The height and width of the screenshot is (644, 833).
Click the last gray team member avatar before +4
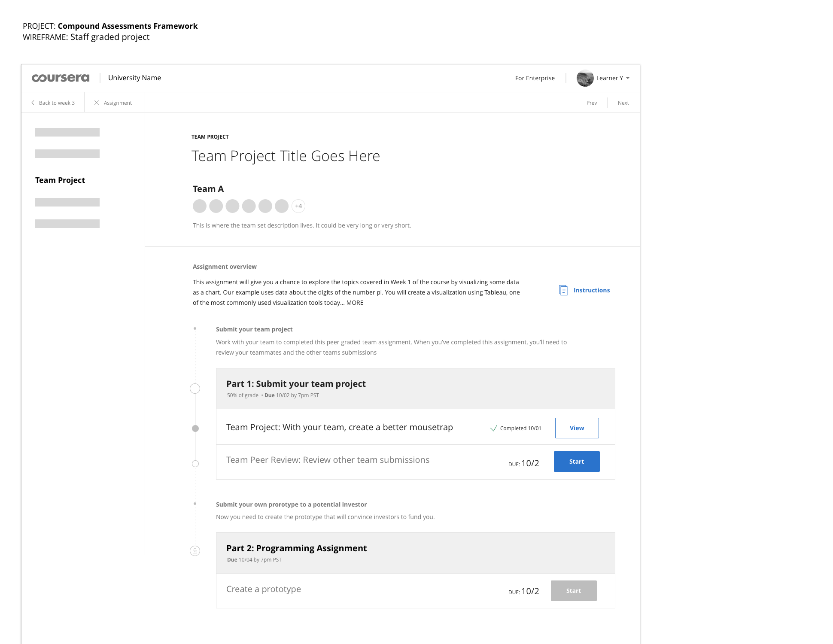[282, 206]
